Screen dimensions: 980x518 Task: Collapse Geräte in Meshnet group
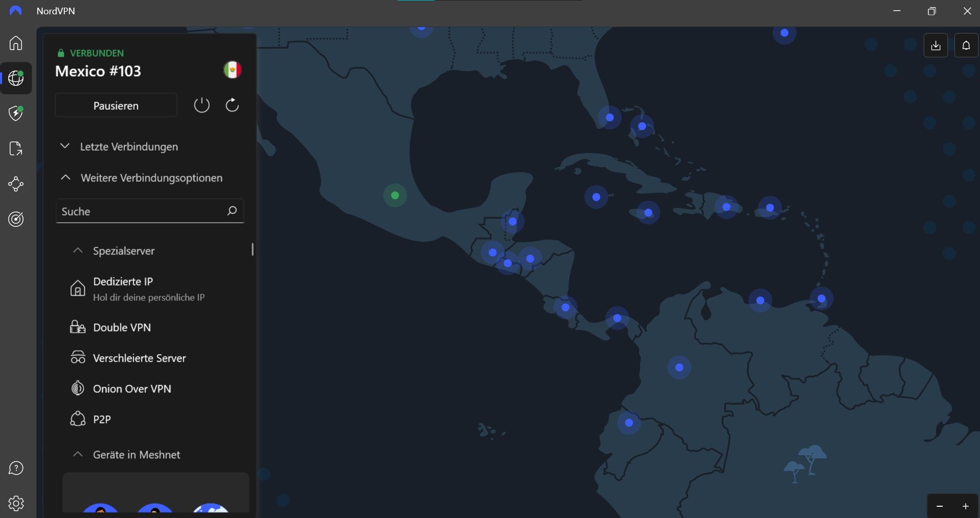127,455
